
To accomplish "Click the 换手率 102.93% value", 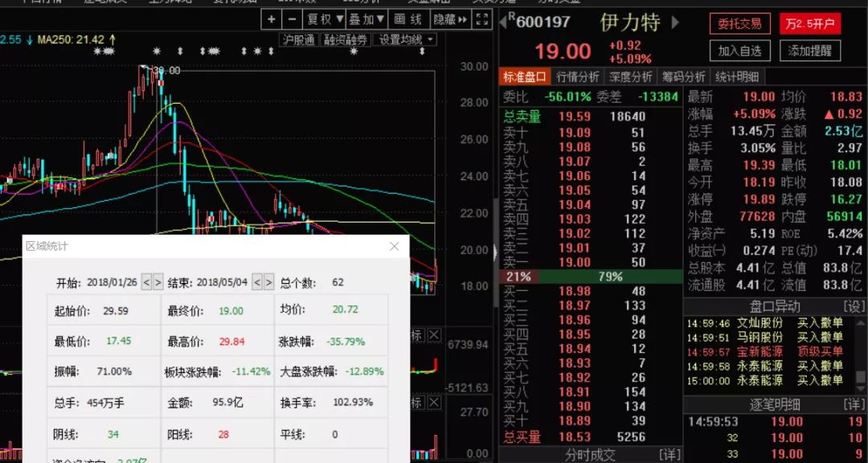I will [353, 402].
